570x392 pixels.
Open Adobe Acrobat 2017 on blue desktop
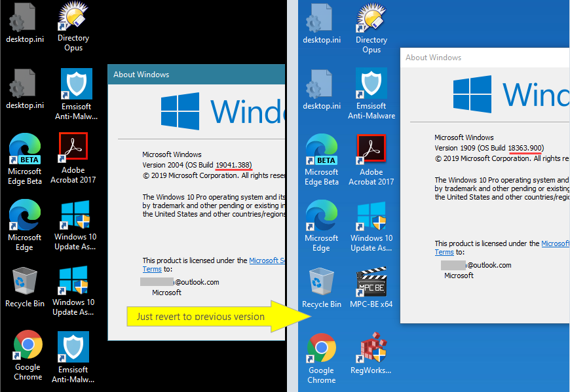371,160
